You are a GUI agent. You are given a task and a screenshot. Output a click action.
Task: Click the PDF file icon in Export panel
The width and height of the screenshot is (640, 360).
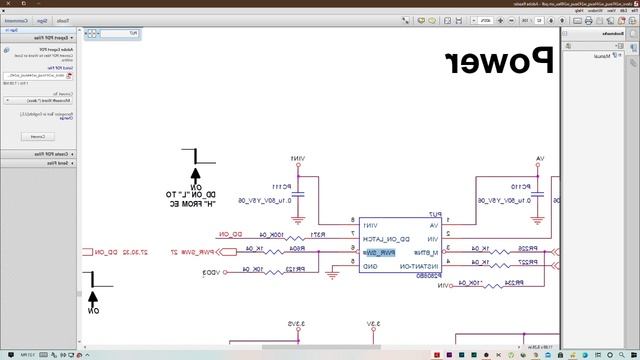(69, 76)
